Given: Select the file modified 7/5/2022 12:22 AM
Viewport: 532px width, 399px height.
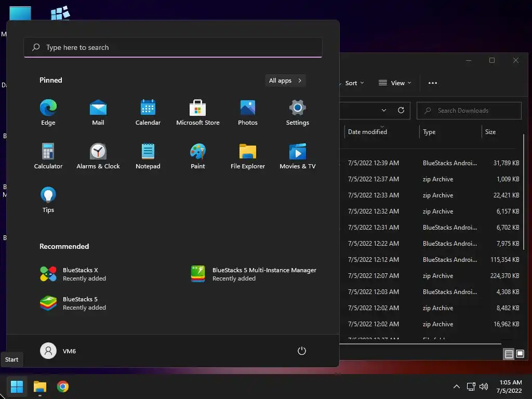Looking at the screenshot, I should 431,244.
